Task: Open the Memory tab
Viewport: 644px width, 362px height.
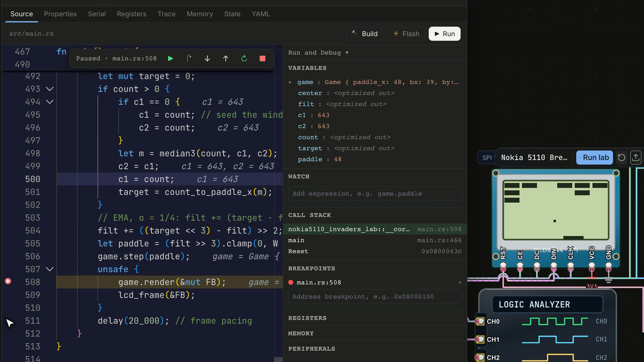Action: point(200,14)
